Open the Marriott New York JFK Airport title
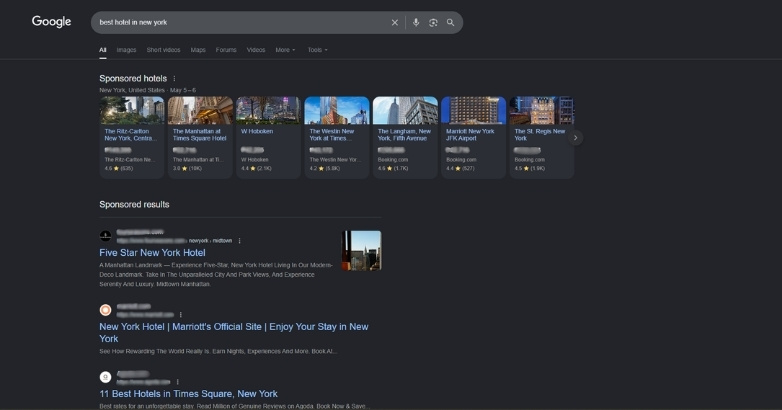The image size is (782, 410). click(x=470, y=135)
